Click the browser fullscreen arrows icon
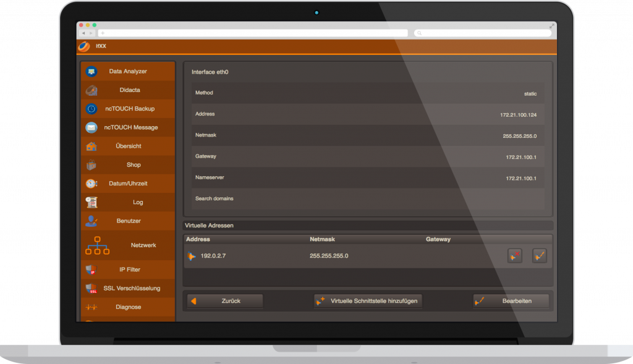This screenshot has width=633, height=364. click(x=551, y=26)
